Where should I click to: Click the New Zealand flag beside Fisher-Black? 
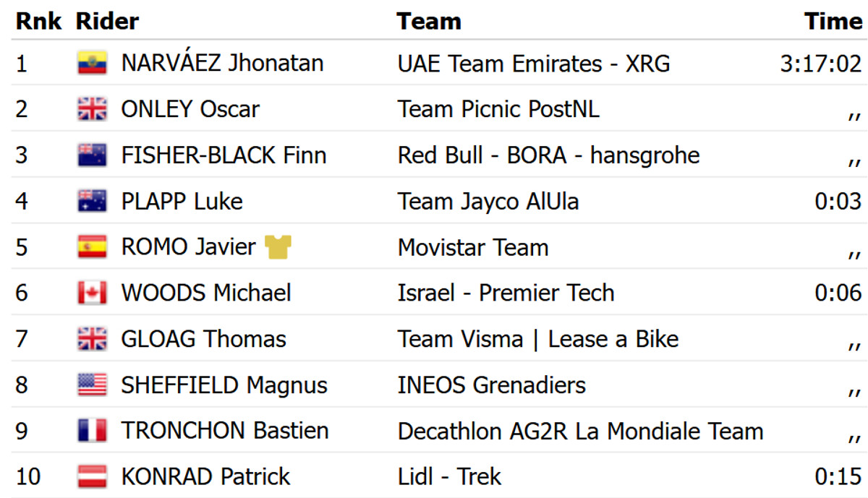pyautogui.click(x=92, y=155)
